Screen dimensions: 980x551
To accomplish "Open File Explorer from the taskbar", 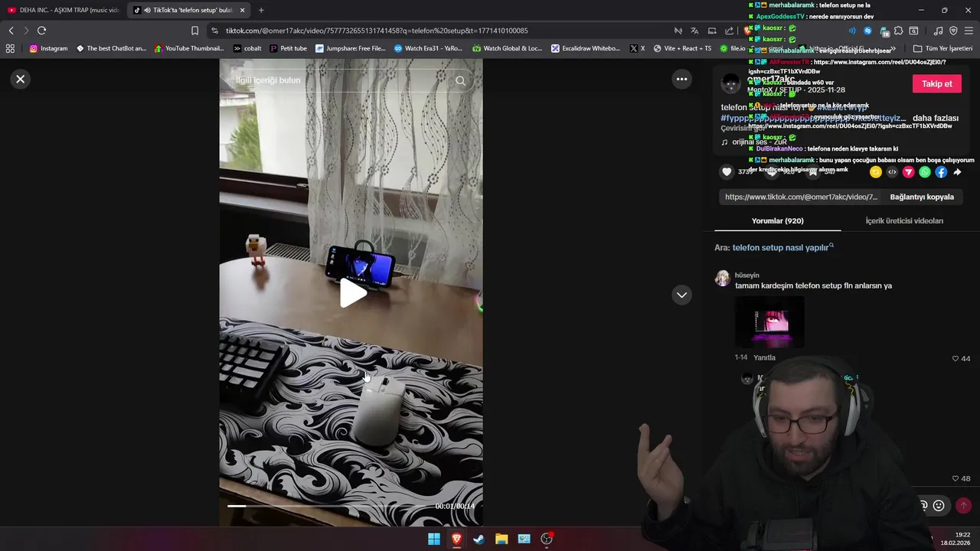I will (501, 539).
